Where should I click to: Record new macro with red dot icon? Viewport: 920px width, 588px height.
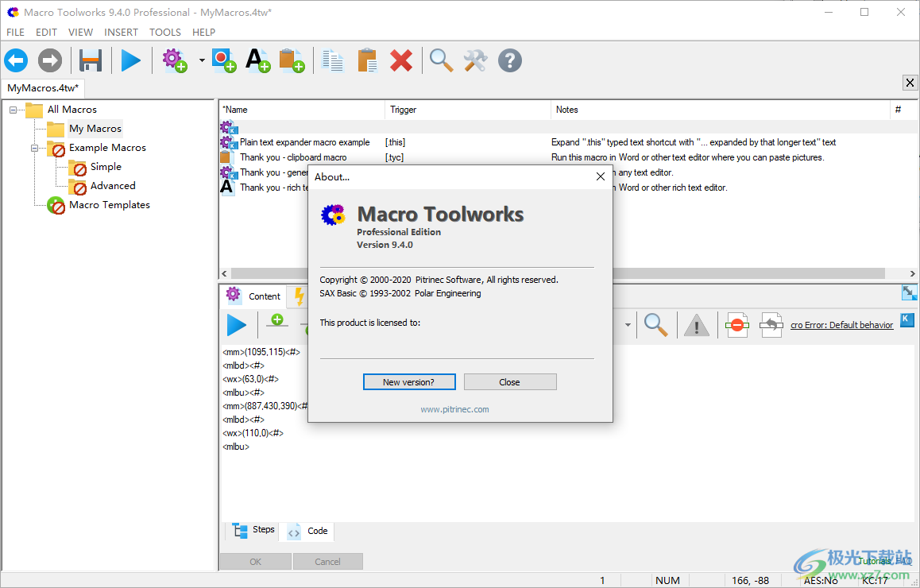pyautogui.click(x=224, y=60)
